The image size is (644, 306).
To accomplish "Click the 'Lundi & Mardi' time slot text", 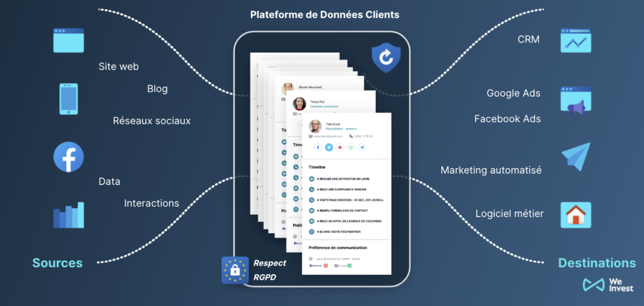I will click(x=338, y=259).
